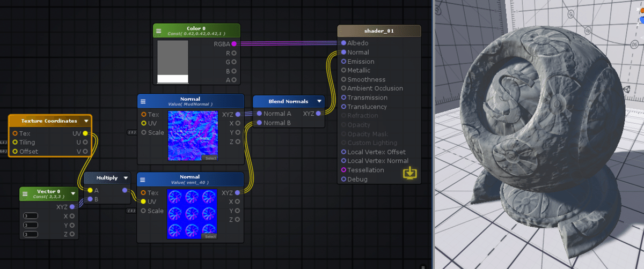Screen dimensions: 644x269
Task: Select the shader_01 node title
Action: click(379, 31)
